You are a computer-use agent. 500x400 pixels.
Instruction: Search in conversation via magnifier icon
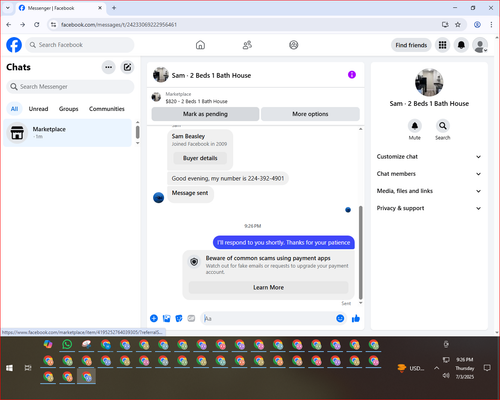coord(443,126)
